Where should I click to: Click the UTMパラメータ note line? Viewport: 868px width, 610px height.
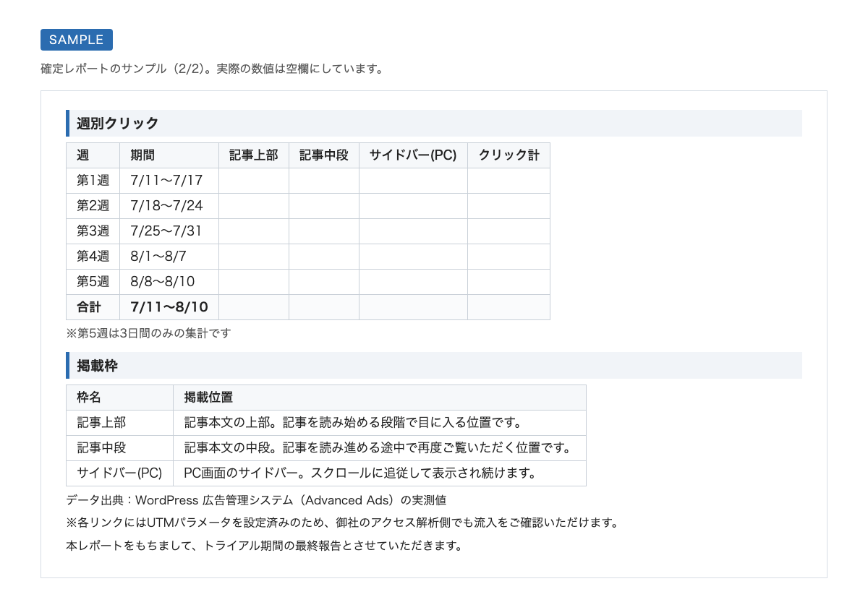(x=341, y=523)
